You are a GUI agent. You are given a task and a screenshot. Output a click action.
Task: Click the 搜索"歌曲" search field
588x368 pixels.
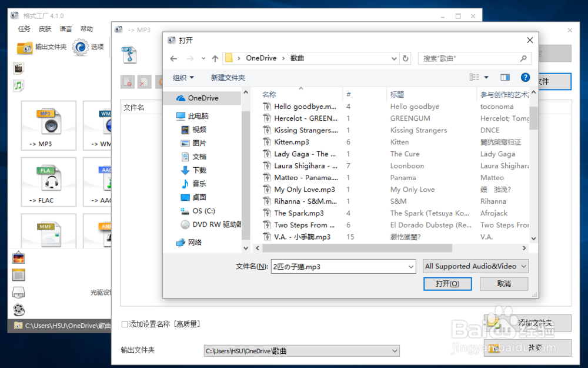(x=475, y=58)
